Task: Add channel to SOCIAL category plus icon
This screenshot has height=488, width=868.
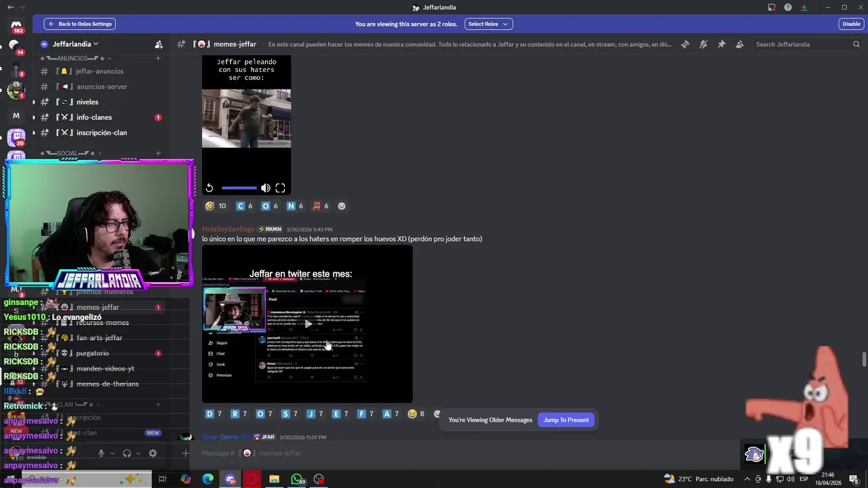Action: coord(158,153)
